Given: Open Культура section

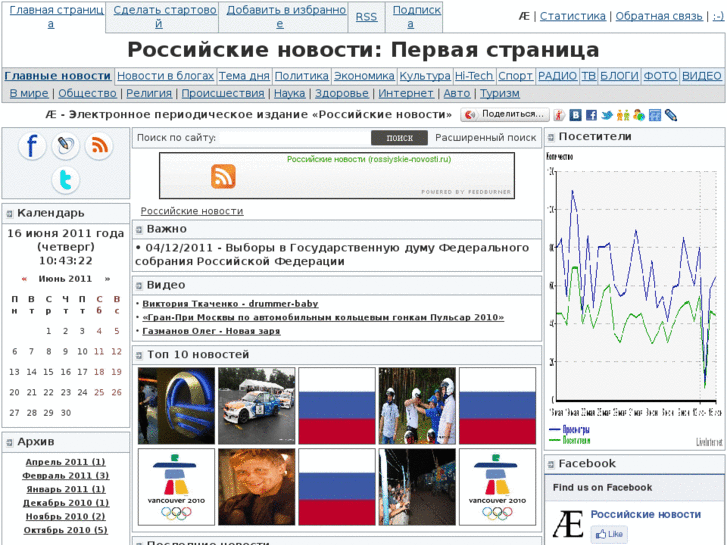Looking at the screenshot, I should 425,76.
